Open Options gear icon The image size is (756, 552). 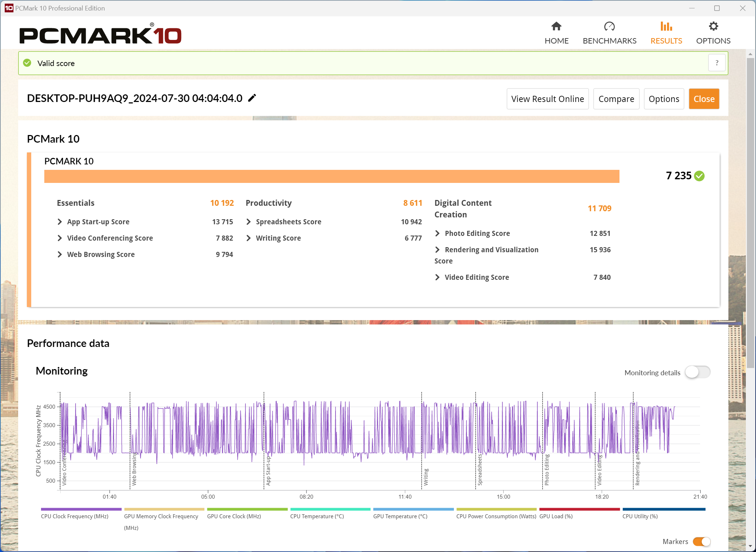pos(713,26)
